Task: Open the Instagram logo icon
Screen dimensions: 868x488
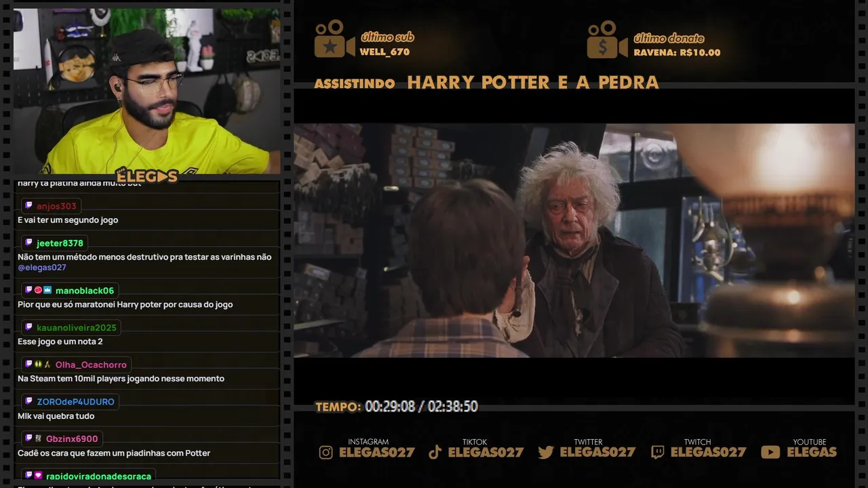Action: click(326, 452)
